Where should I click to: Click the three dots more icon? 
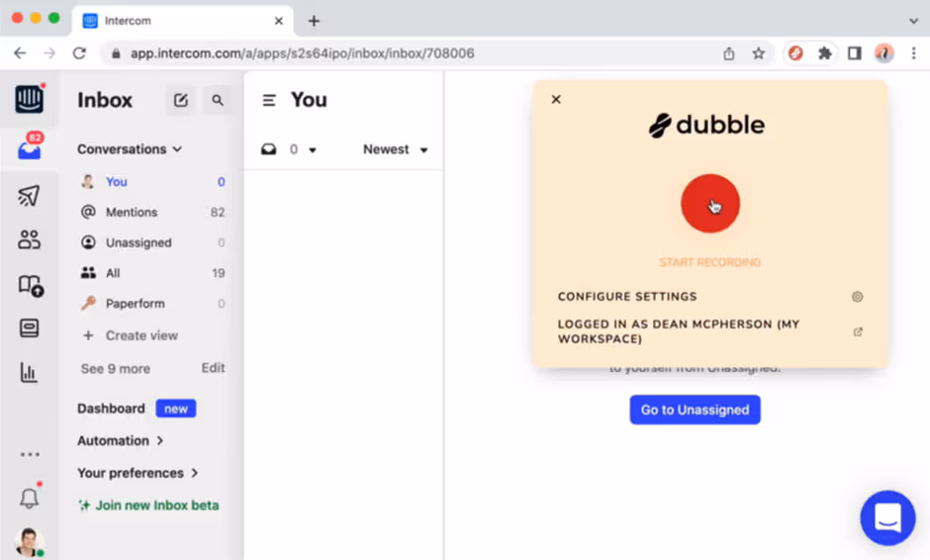(x=30, y=454)
